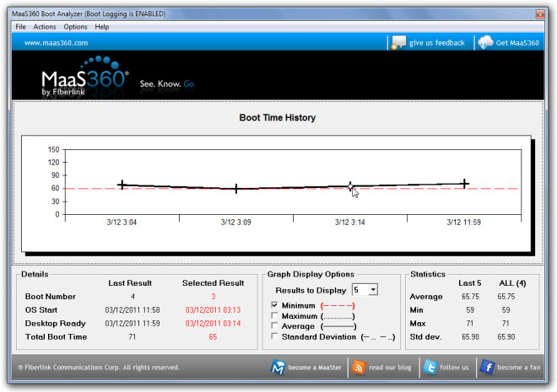
Task: Click the Last 5 Average value 65.75
Action: point(470,296)
